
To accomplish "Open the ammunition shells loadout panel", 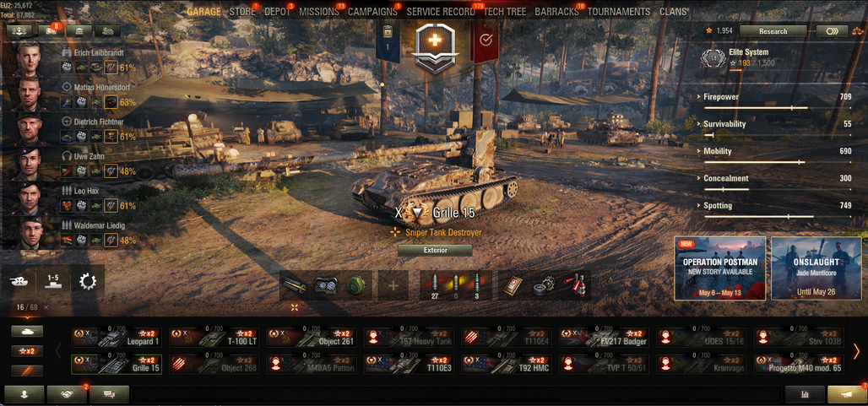I will coord(455,285).
